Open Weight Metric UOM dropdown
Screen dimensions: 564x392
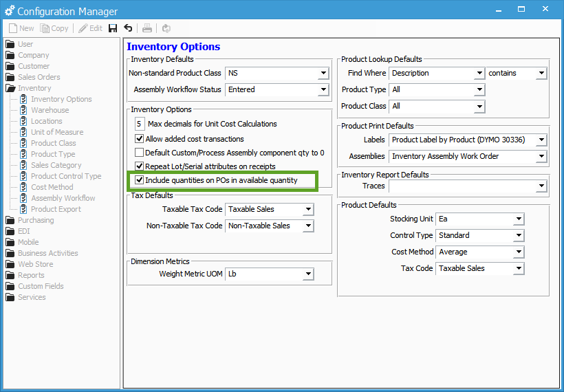[x=308, y=274]
